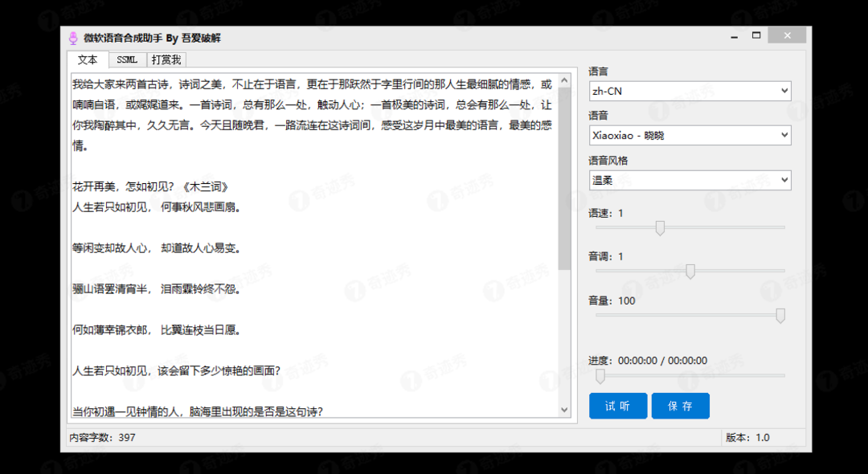Switch to the 文本 tab
The height and width of the screenshot is (474, 868).
coord(88,59)
